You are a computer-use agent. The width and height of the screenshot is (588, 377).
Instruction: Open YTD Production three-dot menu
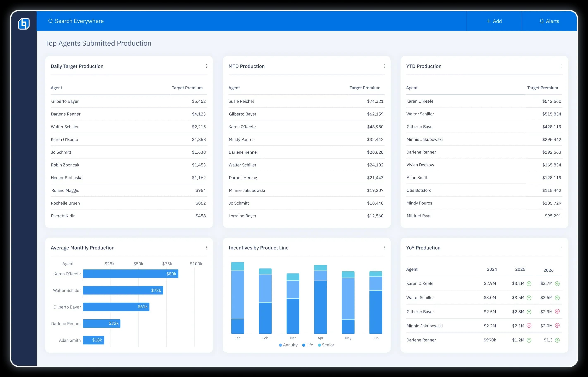562,66
